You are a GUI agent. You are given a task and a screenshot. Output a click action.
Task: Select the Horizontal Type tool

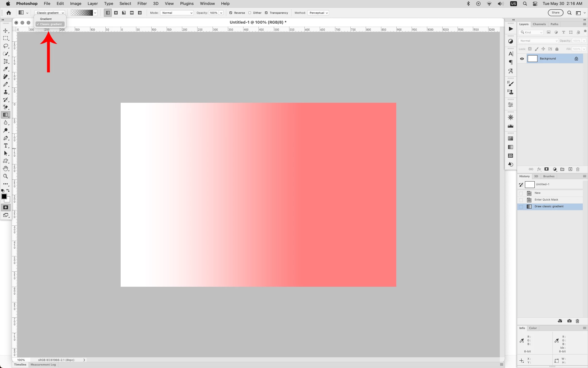6,146
